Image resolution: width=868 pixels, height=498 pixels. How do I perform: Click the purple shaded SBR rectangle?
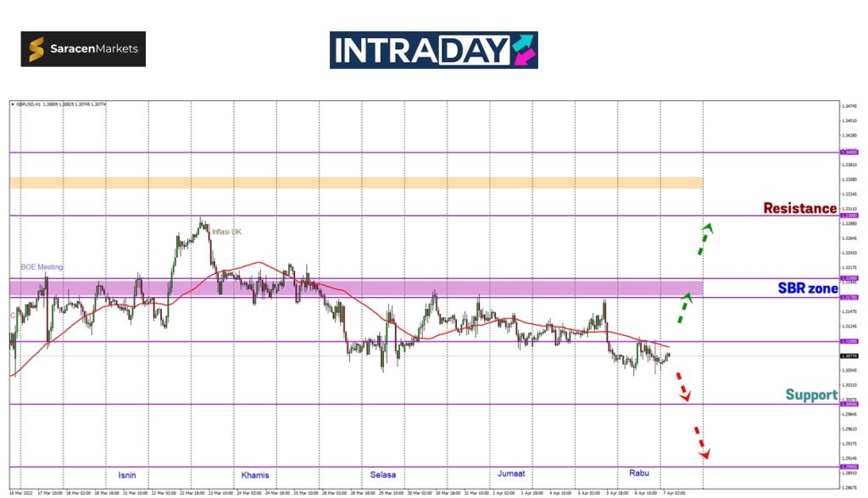356,288
